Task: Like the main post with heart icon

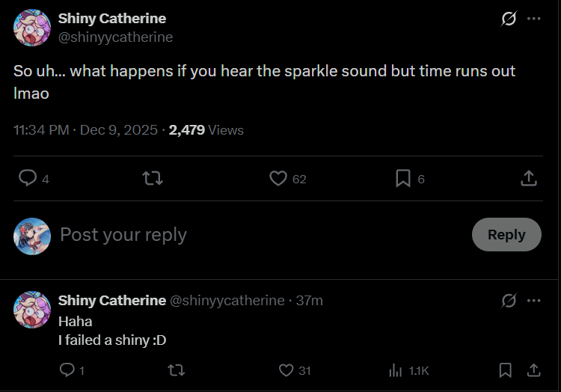Action: click(278, 178)
